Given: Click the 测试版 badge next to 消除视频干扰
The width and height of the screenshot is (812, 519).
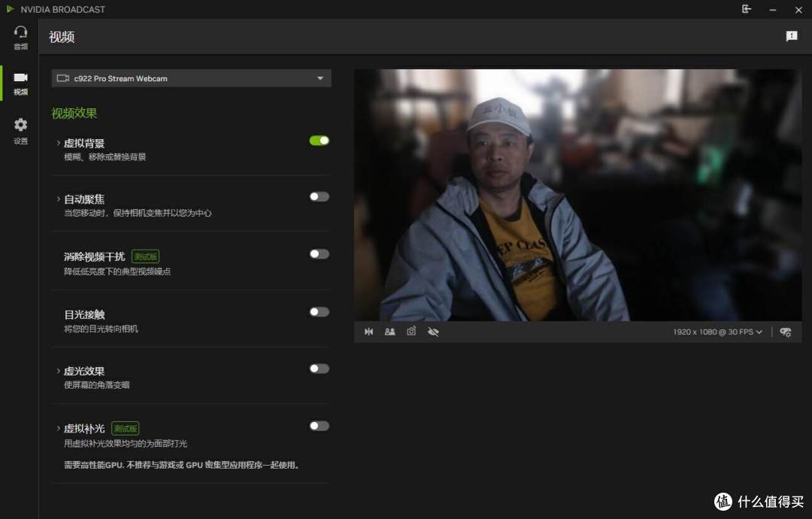Looking at the screenshot, I should (146, 256).
